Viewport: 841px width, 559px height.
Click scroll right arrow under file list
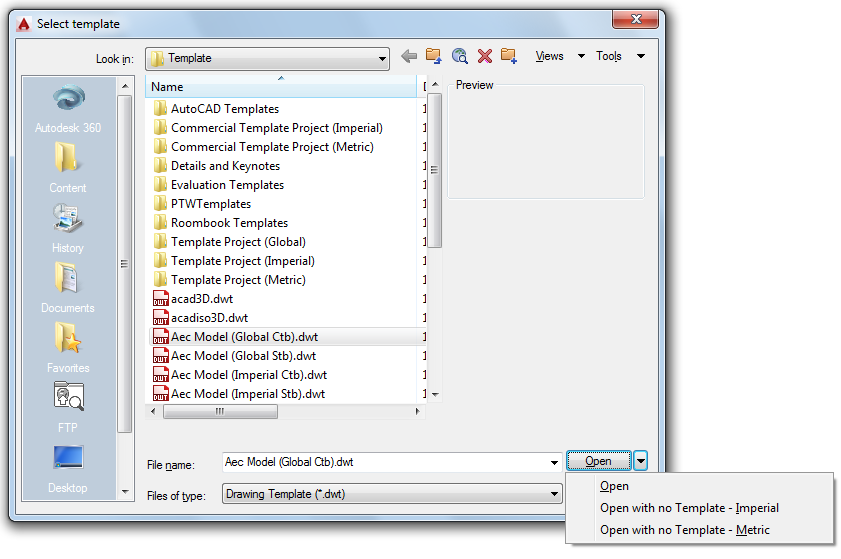click(x=417, y=411)
